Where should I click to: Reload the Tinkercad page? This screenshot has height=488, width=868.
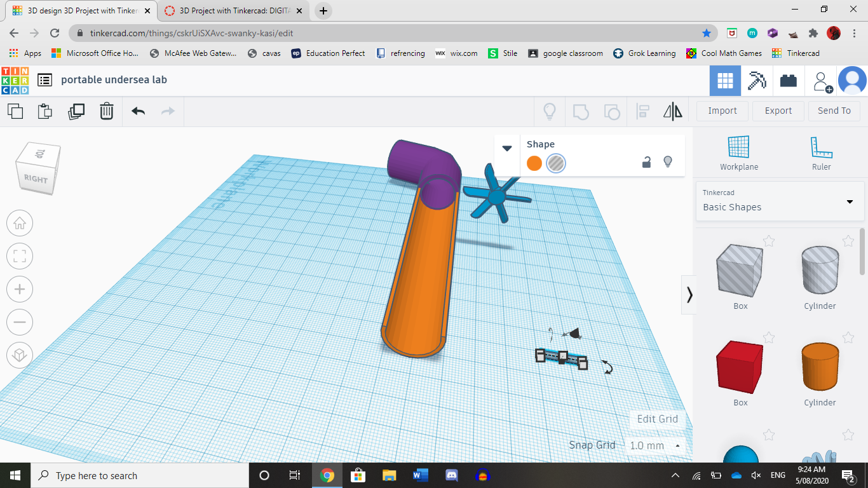click(x=55, y=33)
